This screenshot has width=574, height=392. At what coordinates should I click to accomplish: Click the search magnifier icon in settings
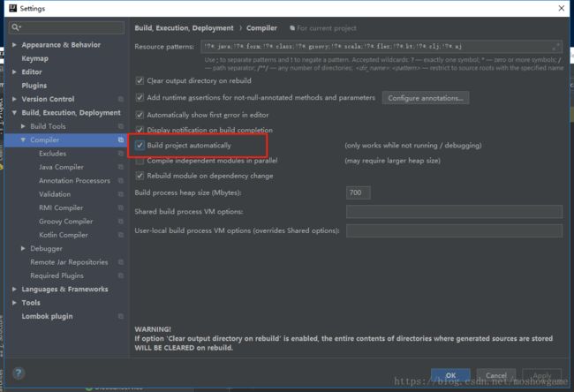click(x=15, y=27)
